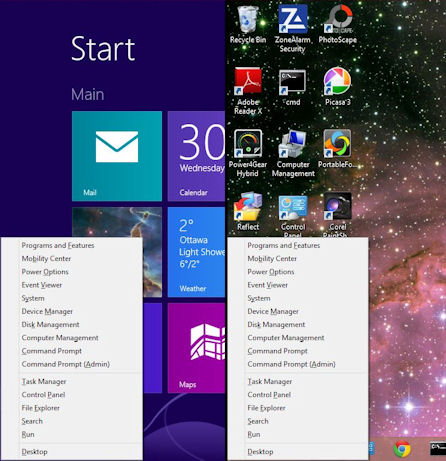The height and width of the screenshot is (461, 446).
Task: Launch ZoneAlarm Security from the desktop
Action: pos(293,28)
